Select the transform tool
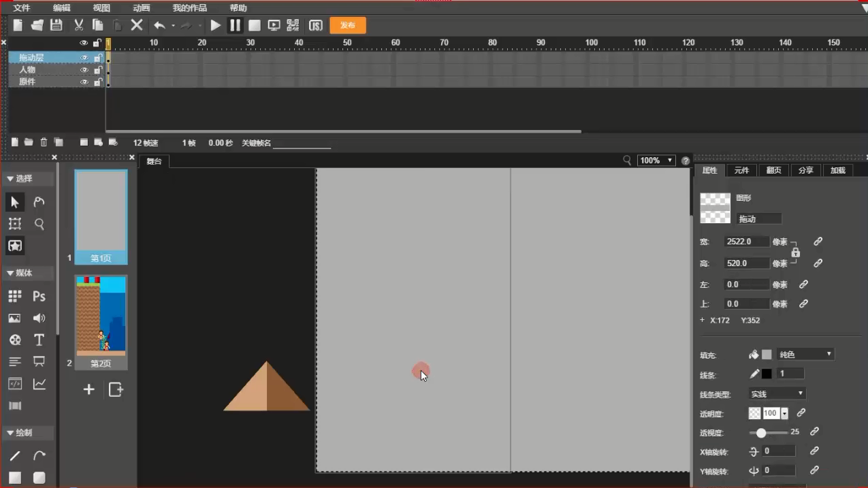Image resolution: width=868 pixels, height=488 pixels. [15, 224]
